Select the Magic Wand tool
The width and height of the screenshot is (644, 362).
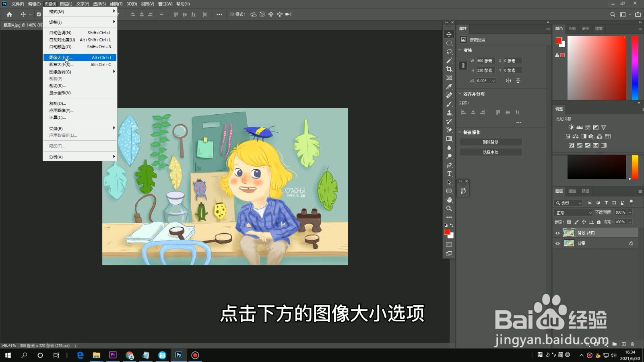[449, 60]
